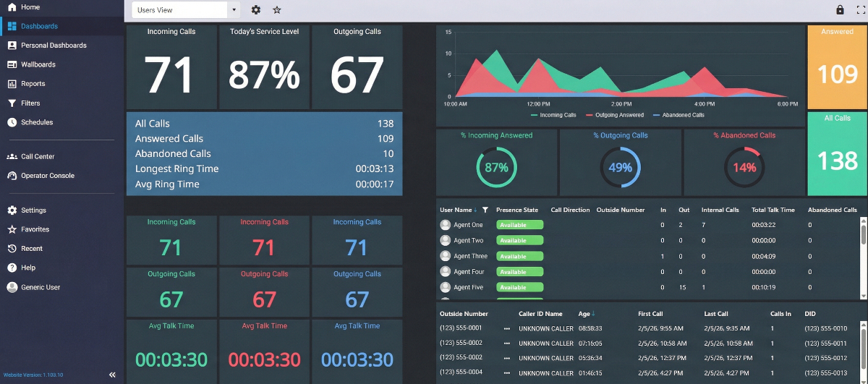This screenshot has width=868, height=384.
Task: Click the large Incoming Calls 71 tile
Action: point(171,67)
